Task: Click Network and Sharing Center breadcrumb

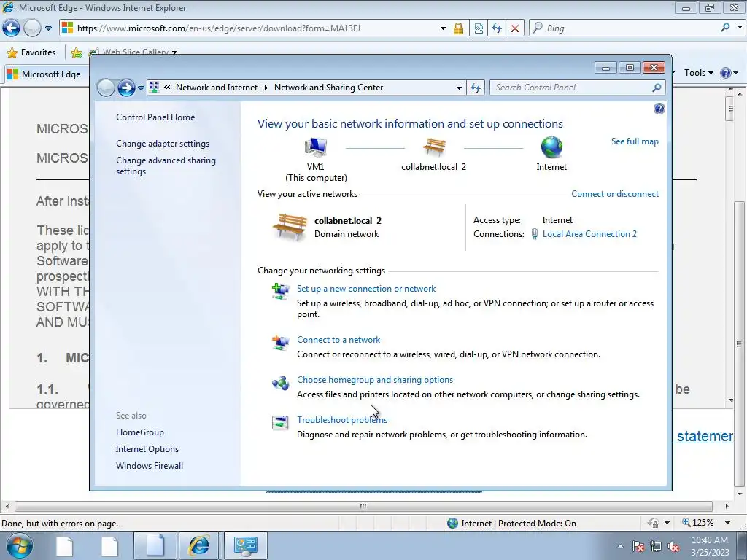Action: 329,87
